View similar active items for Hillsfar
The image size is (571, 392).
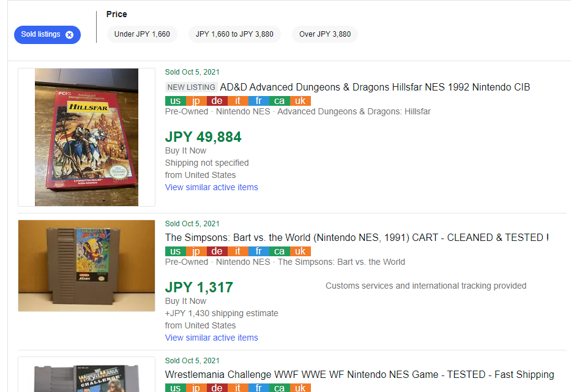[x=211, y=187]
